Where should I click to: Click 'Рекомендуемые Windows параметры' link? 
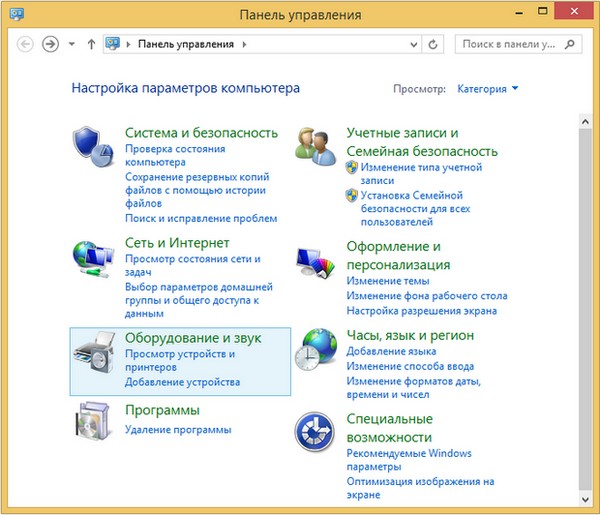pyautogui.click(x=409, y=460)
